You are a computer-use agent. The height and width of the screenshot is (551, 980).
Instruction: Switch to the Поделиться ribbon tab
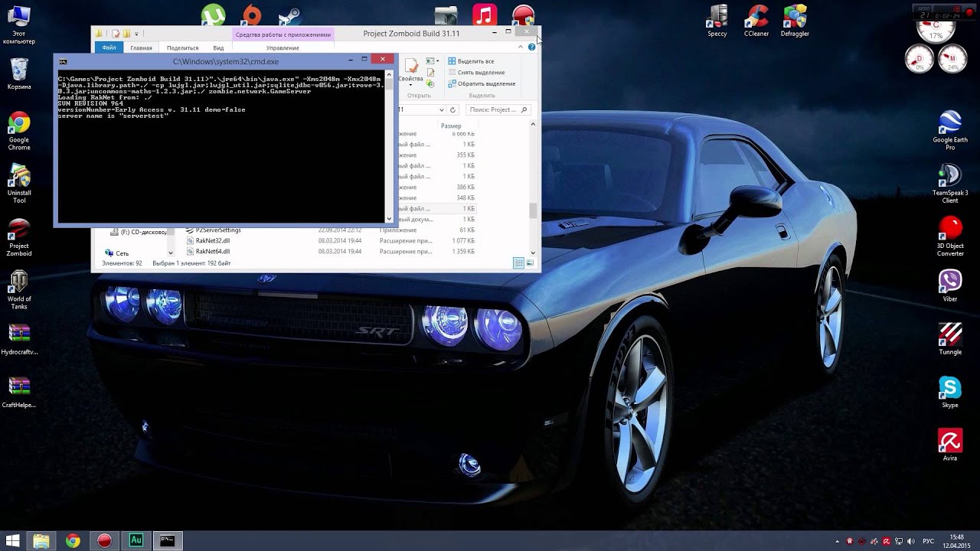[182, 47]
